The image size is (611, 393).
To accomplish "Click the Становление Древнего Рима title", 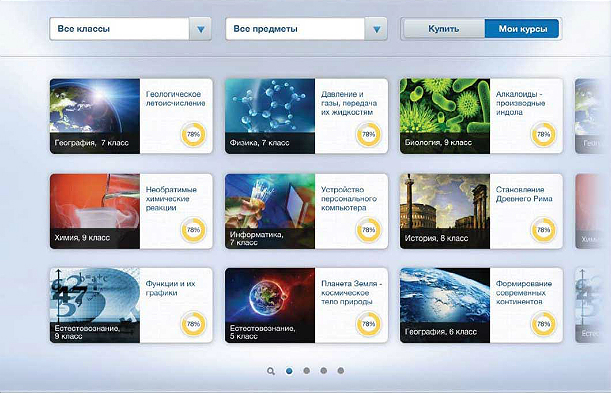I will click(x=524, y=194).
